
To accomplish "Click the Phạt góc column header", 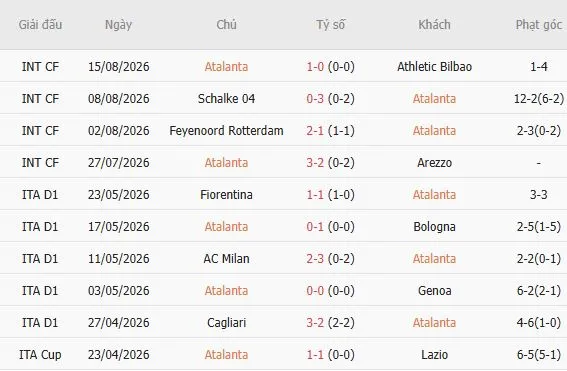I will coord(538,25).
